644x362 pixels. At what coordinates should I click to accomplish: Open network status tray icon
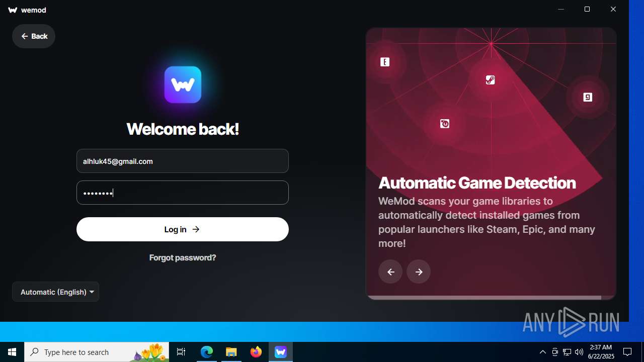point(567,352)
